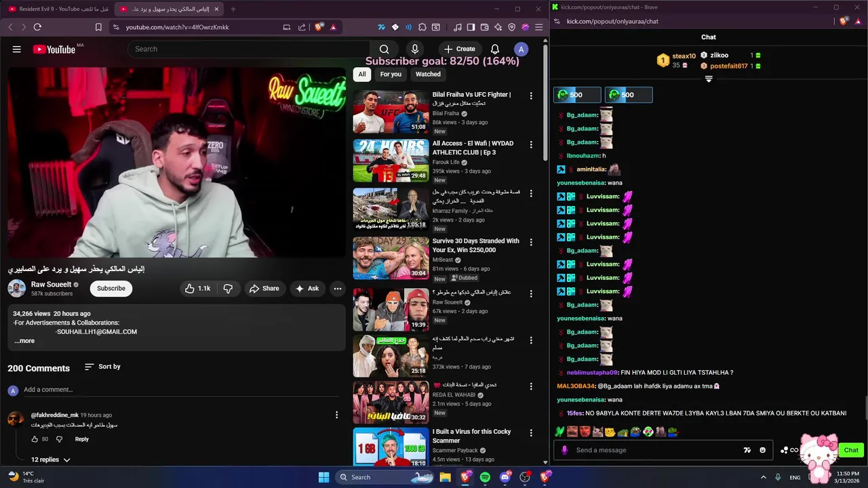Open Spotify from the Windows taskbar
This screenshot has height=488, width=868.
485,477
